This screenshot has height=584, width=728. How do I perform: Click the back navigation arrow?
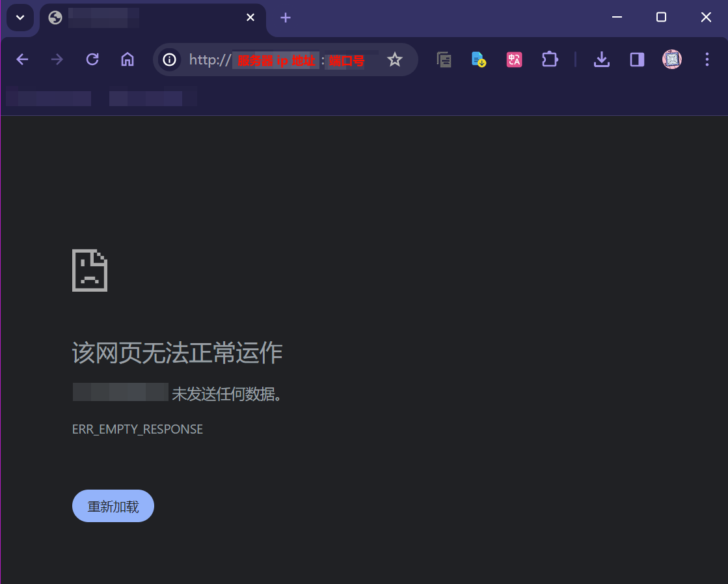22,60
